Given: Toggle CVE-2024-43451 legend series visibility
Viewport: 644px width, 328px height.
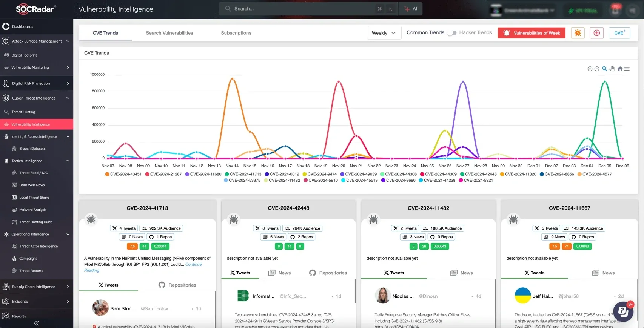Looking at the screenshot, I should (123, 174).
